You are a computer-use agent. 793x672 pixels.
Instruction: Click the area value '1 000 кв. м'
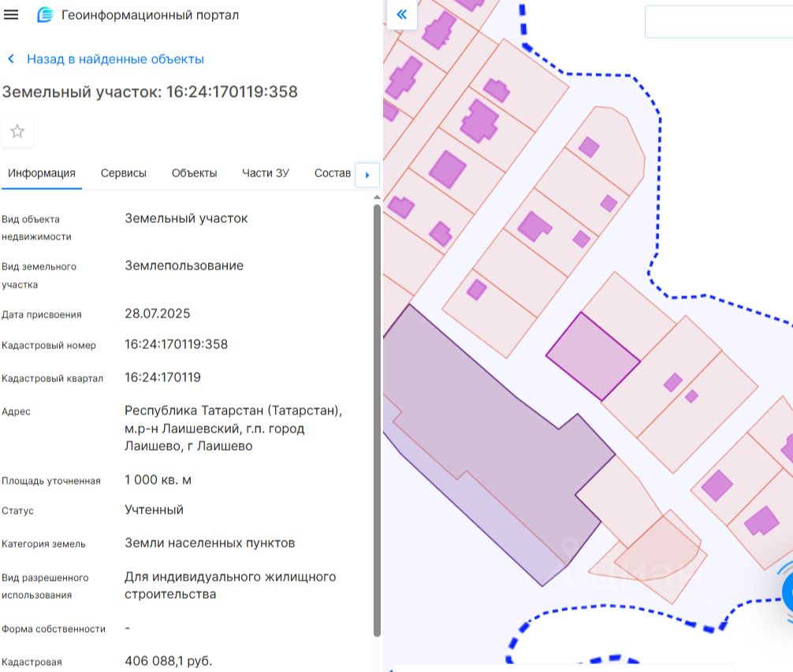pos(158,480)
